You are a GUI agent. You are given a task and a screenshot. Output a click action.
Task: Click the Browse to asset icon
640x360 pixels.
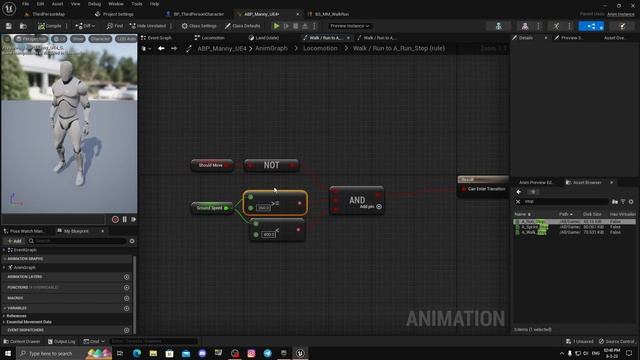23,26
